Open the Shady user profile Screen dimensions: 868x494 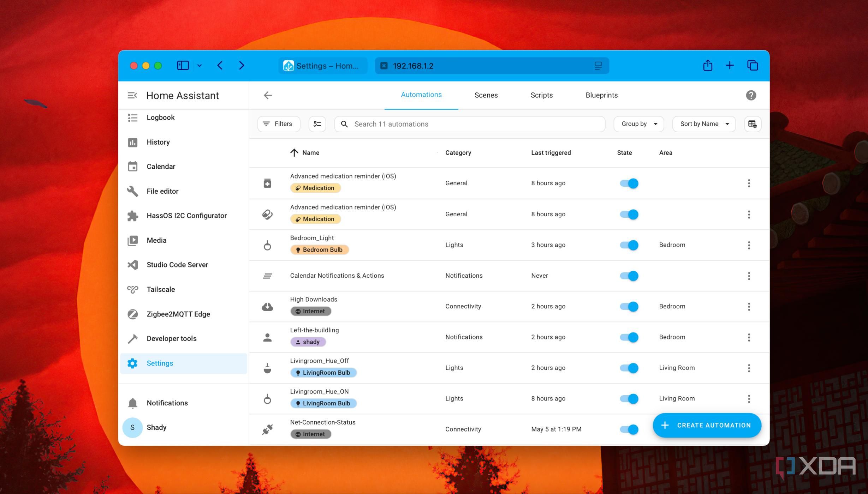183,428
